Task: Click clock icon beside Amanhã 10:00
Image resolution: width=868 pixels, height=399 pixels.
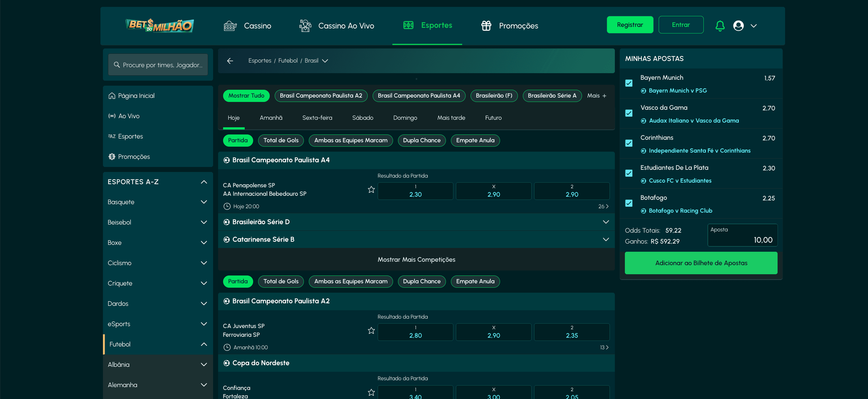Action: (227, 347)
